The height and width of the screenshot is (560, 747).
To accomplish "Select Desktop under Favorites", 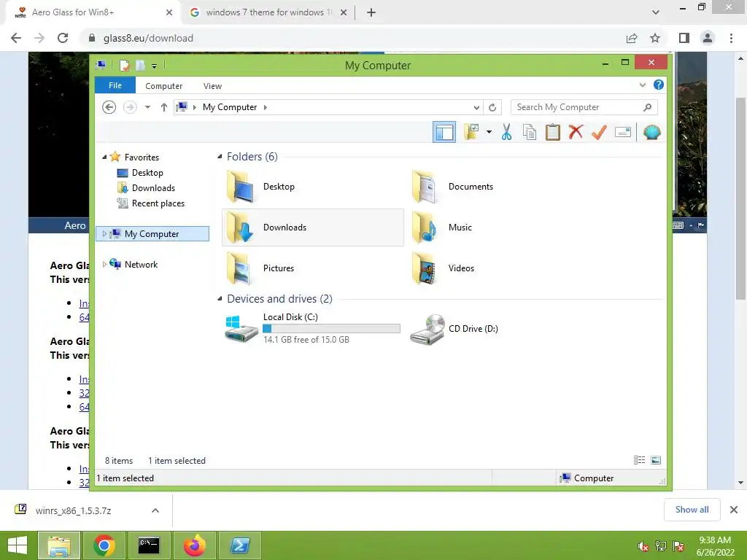I will [147, 172].
